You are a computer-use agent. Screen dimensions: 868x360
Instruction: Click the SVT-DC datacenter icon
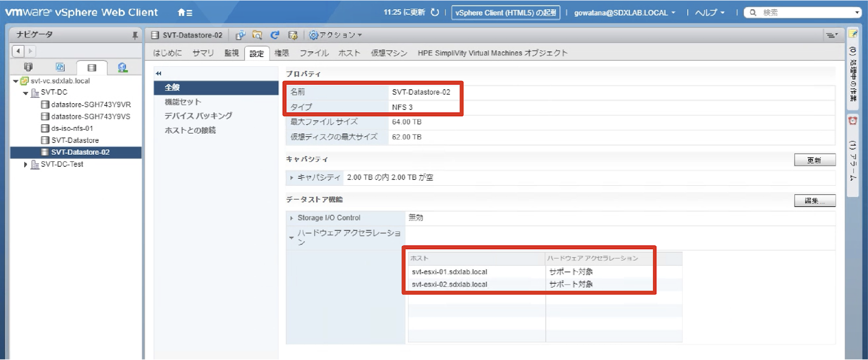(35, 93)
